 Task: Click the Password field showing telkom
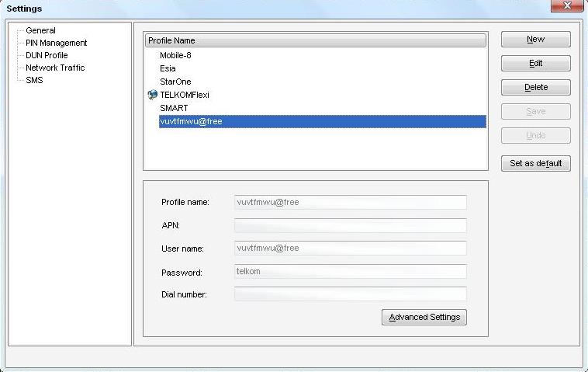pos(351,271)
